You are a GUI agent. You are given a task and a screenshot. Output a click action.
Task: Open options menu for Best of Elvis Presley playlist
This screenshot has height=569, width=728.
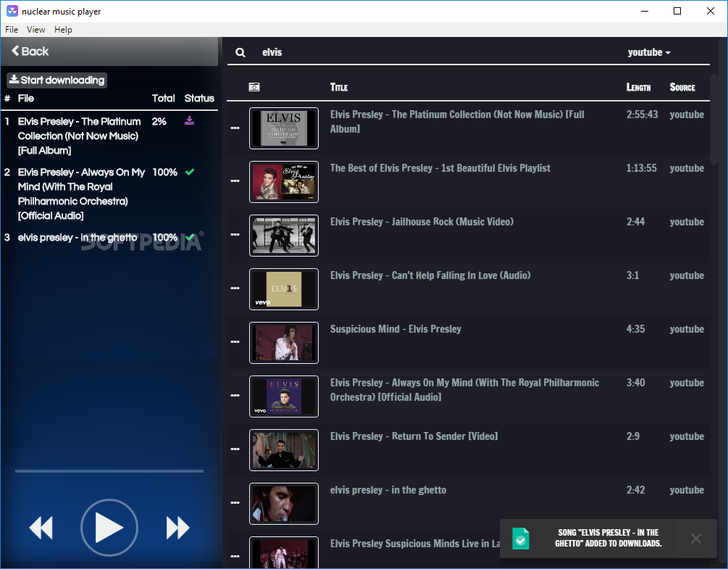235,181
